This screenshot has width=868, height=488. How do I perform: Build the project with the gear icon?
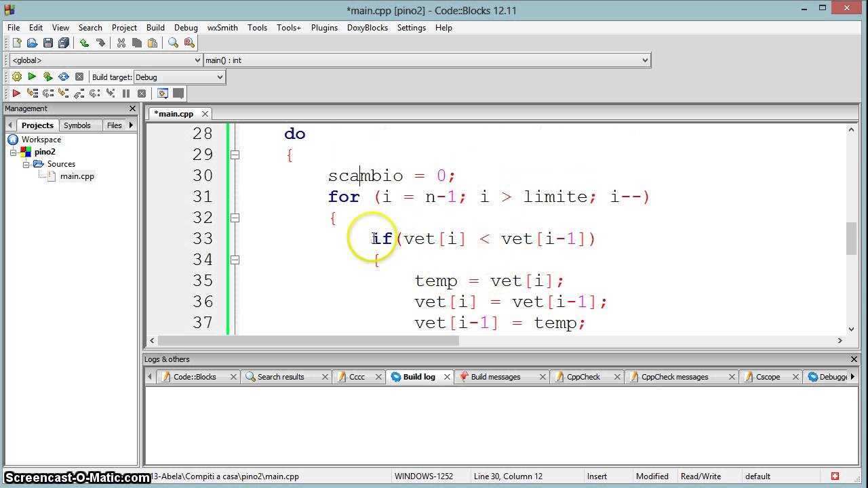pyautogui.click(x=17, y=77)
